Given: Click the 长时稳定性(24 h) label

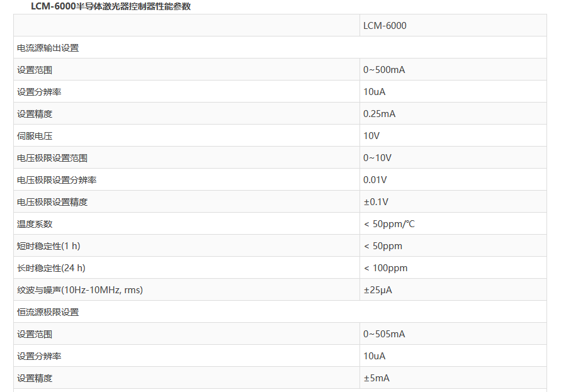Looking at the screenshot, I should 51,268.
